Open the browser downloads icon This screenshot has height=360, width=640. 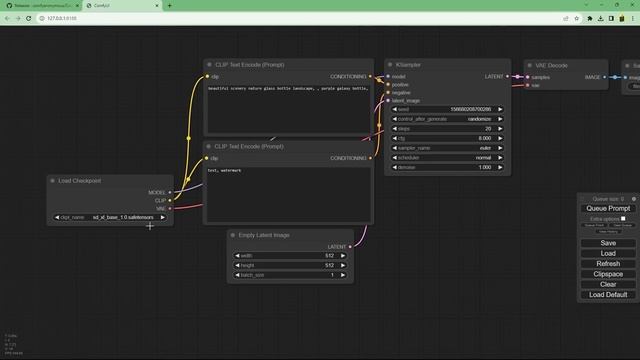pyautogui.click(x=600, y=18)
